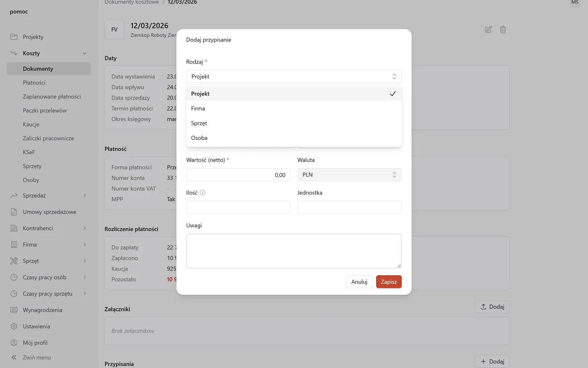
Task: Click the Projekty folder icon in sidebar
Action: click(x=14, y=37)
